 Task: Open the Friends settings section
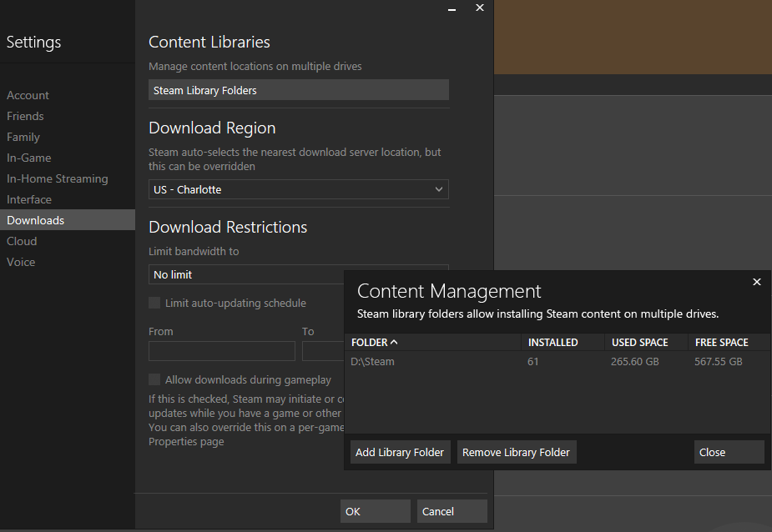point(25,116)
